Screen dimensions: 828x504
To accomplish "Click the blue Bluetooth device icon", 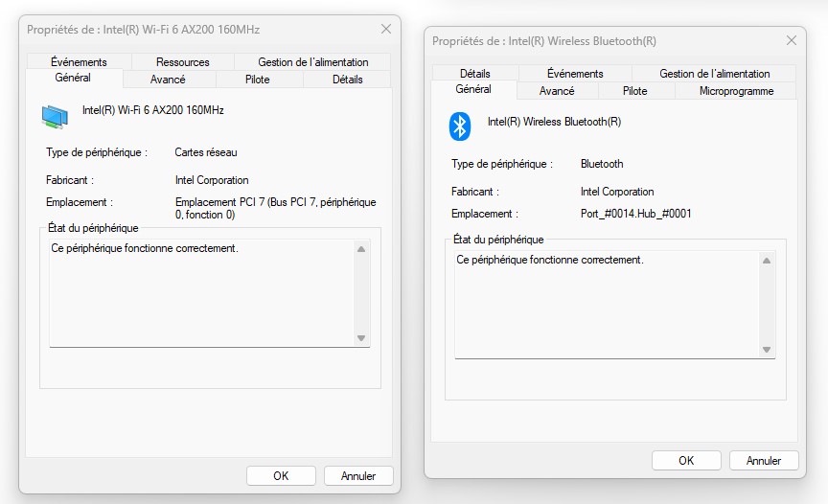I will [460, 126].
